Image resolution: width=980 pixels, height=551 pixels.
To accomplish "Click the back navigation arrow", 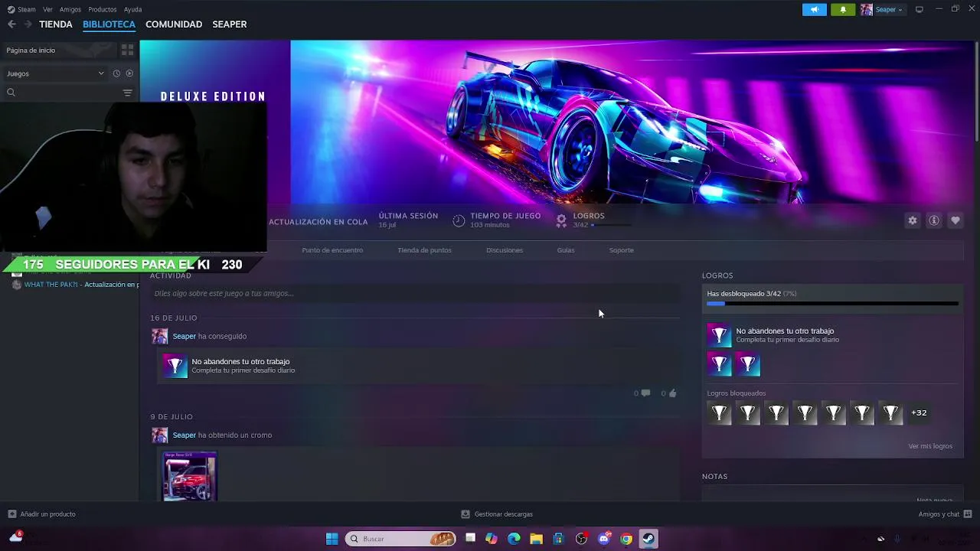I will 11,24.
